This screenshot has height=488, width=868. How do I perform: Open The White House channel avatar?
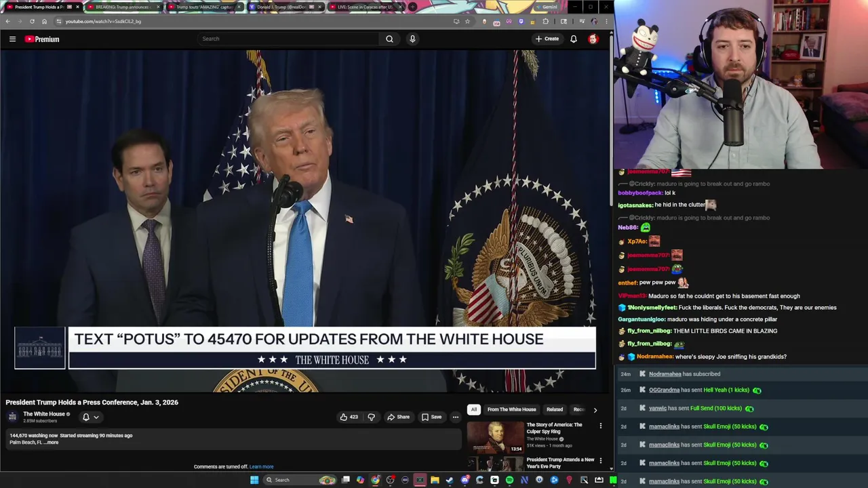[x=12, y=417]
